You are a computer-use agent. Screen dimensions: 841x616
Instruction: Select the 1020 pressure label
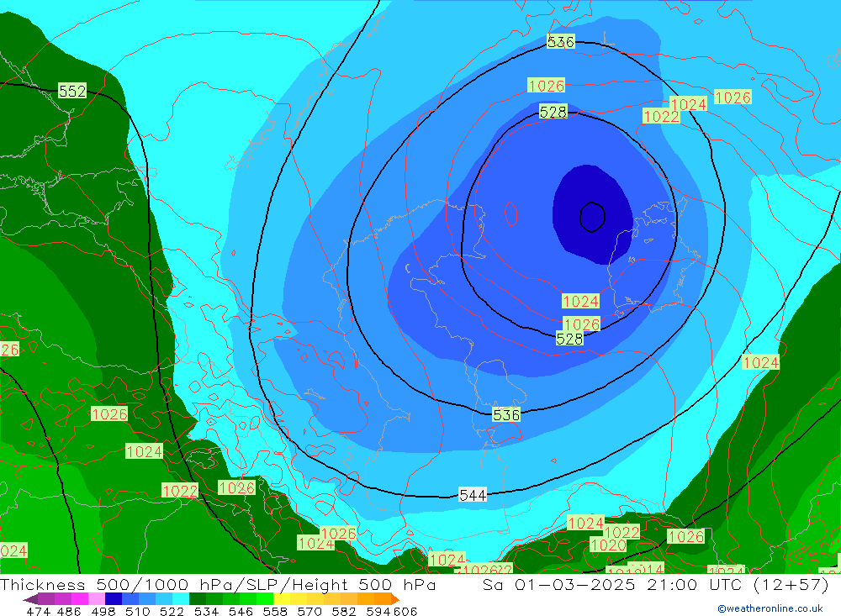click(x=608, y=545)
